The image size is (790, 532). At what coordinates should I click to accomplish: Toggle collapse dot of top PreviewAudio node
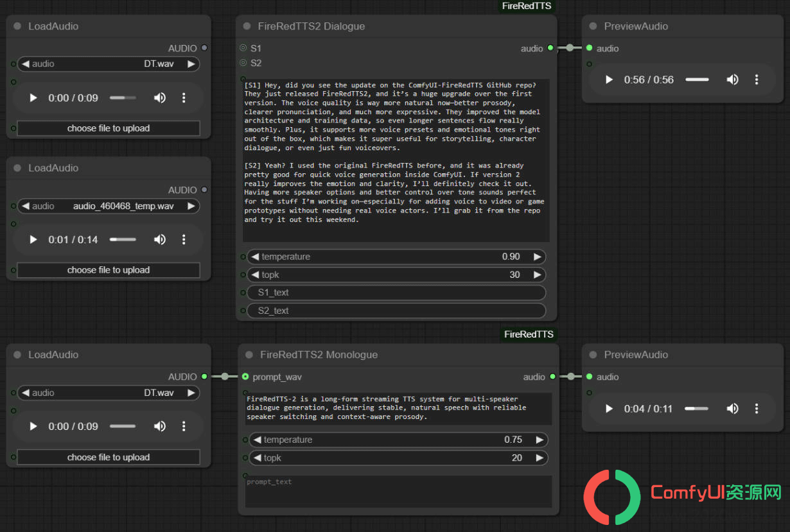(x=593, y=26)
